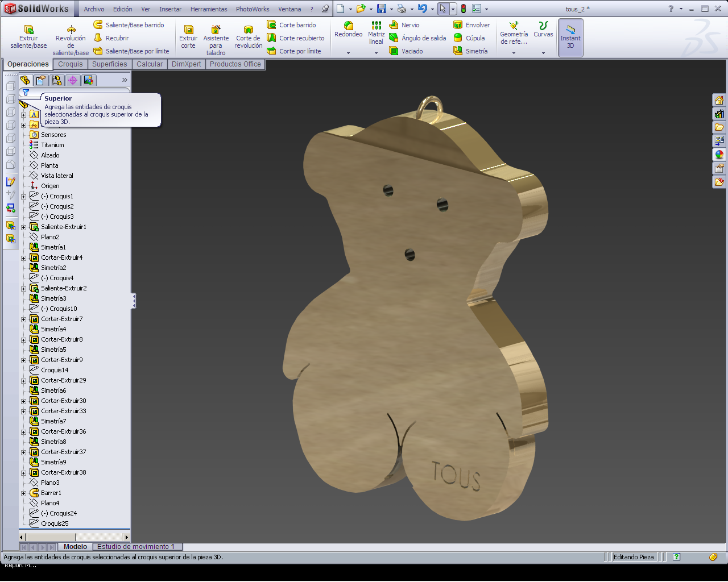This screenshot has height=582, width=728.
Task: Click the Extruir saliente/base tool
Action: click(x=28, y=37)
